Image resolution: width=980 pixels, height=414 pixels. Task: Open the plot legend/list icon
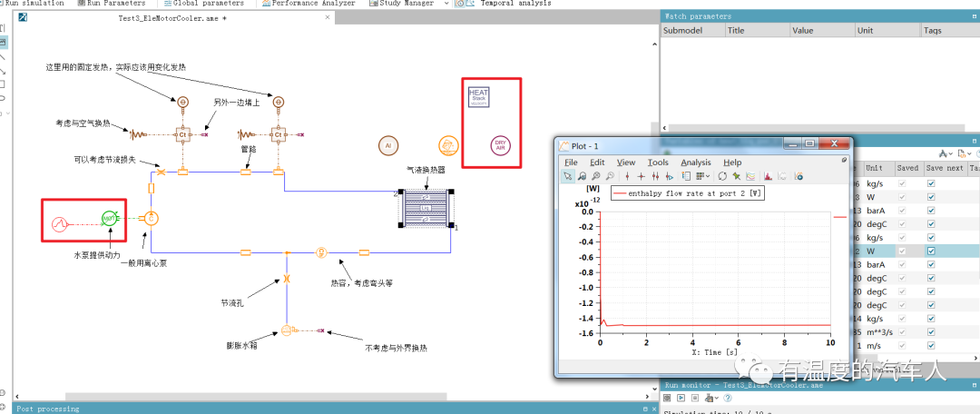point(686,176)
